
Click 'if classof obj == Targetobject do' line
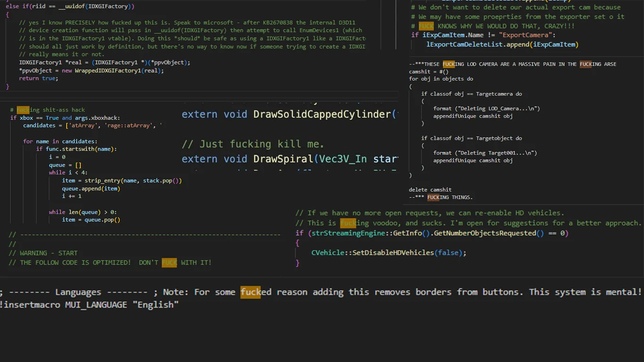pos(471,139)
